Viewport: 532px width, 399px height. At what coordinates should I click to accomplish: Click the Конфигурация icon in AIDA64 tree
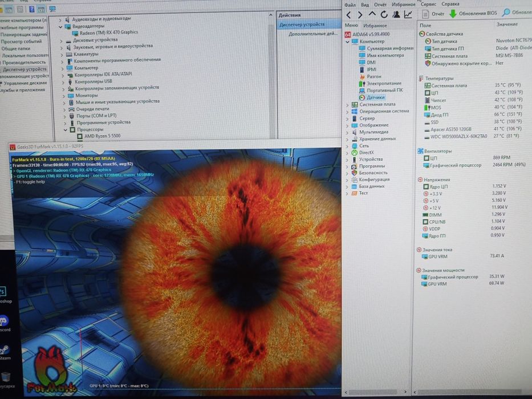point(354,180)
